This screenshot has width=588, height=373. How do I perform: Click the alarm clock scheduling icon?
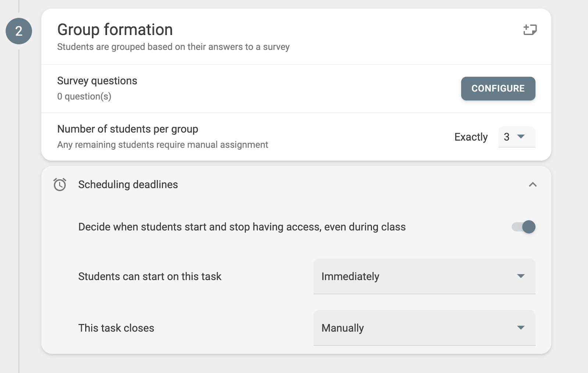(59, 184)
